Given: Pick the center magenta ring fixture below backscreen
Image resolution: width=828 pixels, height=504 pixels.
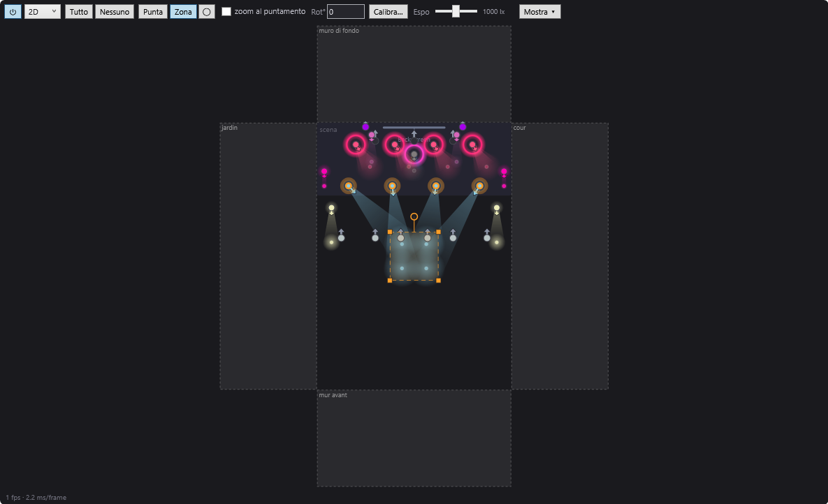Looking at the screenshot, I should [414, 155].
